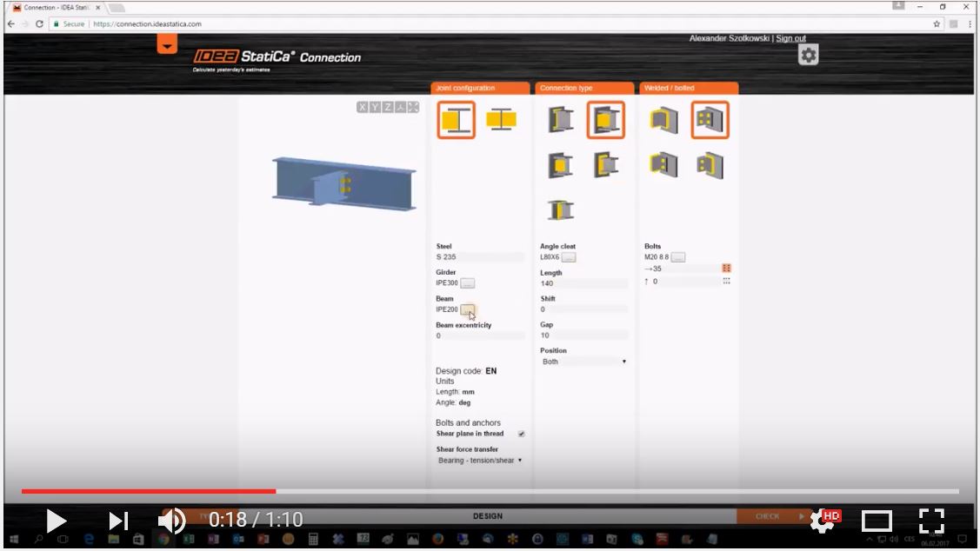Screen dimensions: 980x551
Task: Open the Windows Start menu
Action: click(x=14, y=539)
